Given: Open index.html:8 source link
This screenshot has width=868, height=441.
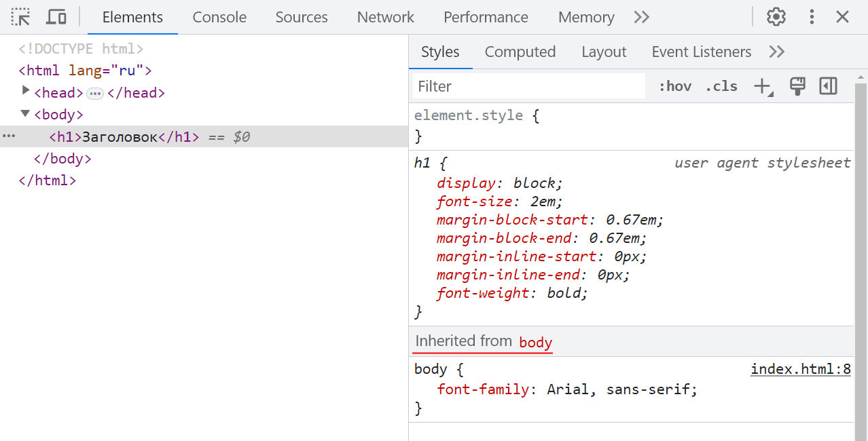Looking at the screenshot, I should coord(800,369).
